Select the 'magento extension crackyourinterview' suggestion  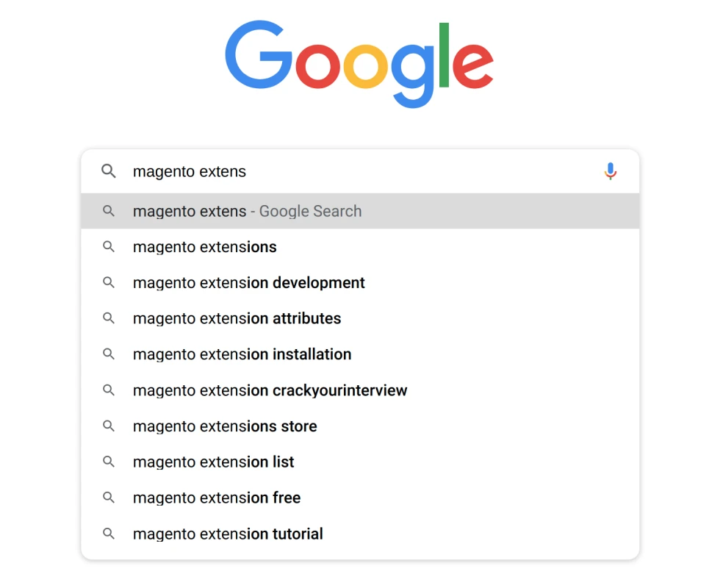tap(269, 390)
